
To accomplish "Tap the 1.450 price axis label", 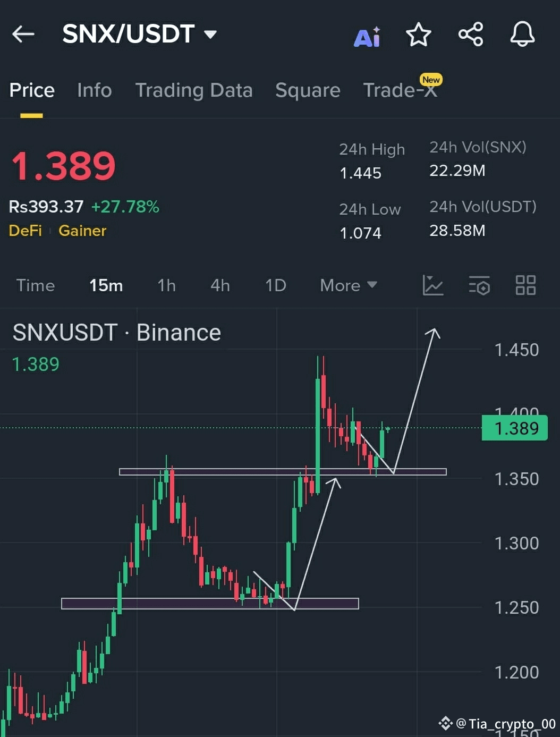I will coord(516,350).
